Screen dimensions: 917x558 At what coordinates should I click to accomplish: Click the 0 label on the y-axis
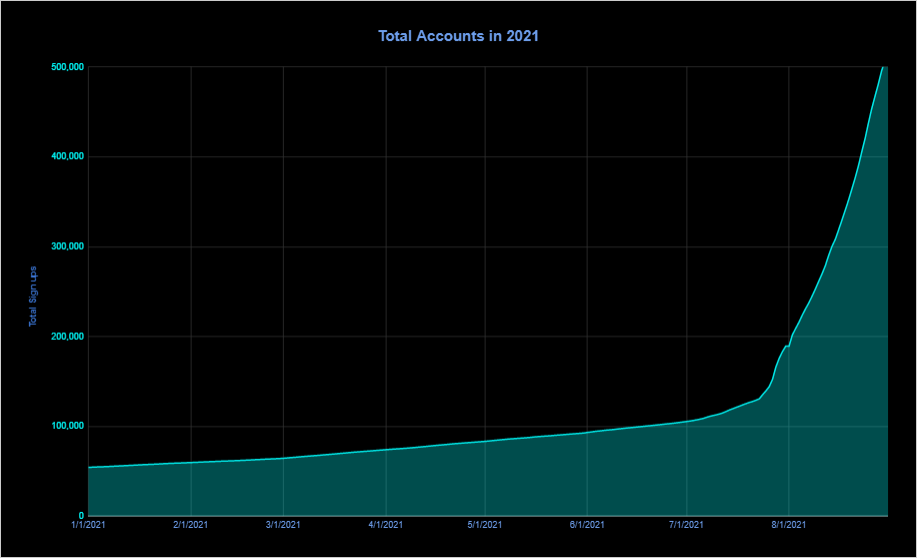click(x=80, y=516)
